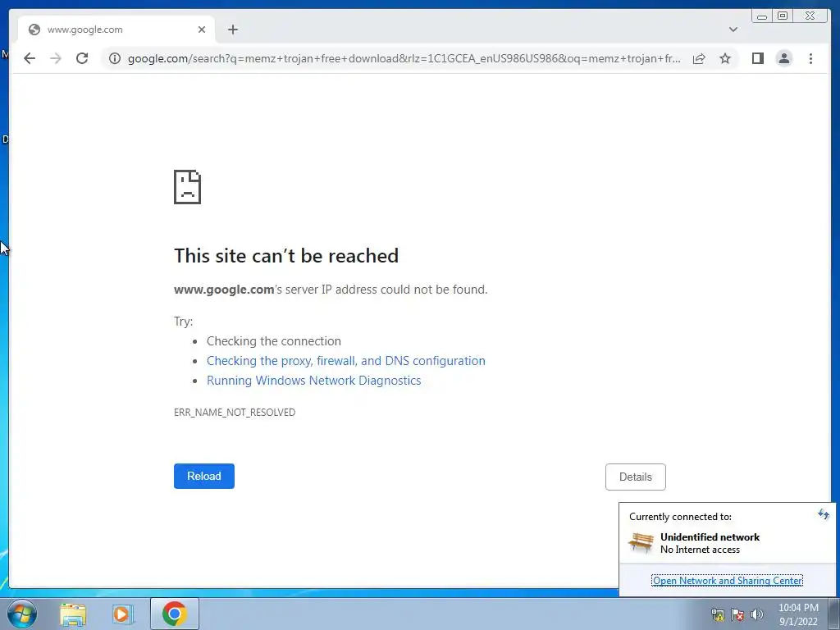Click the Chrome taskbar icon
This screenshot has height=630, width=840.
(x=175, y=614)
